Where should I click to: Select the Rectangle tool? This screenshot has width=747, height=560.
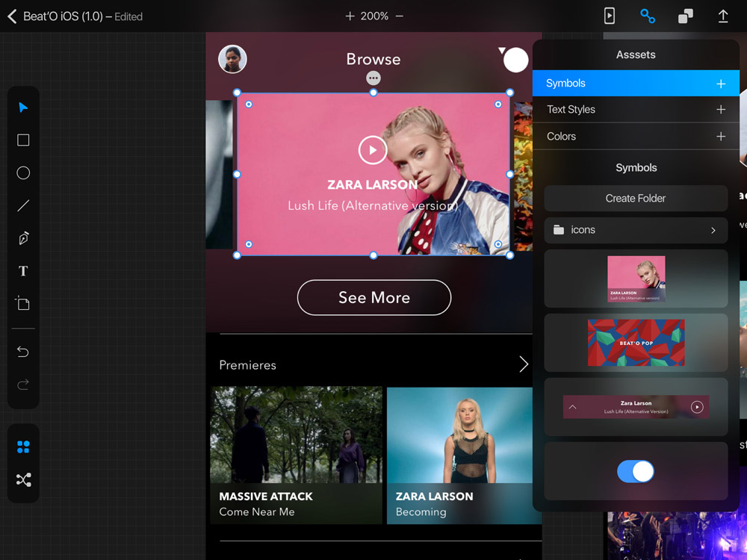[23, 140]
